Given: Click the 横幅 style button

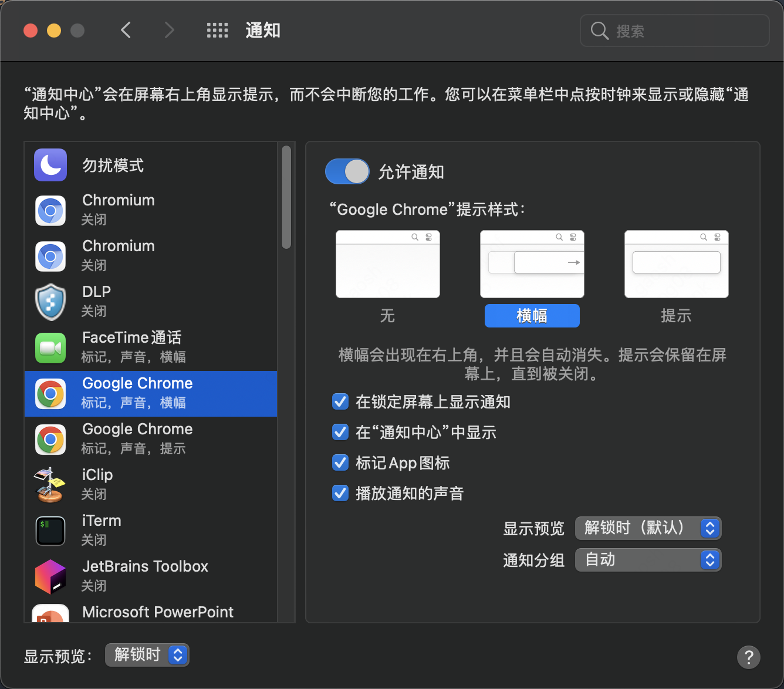Looking at the screenshot, I should [x=532, y=316].
